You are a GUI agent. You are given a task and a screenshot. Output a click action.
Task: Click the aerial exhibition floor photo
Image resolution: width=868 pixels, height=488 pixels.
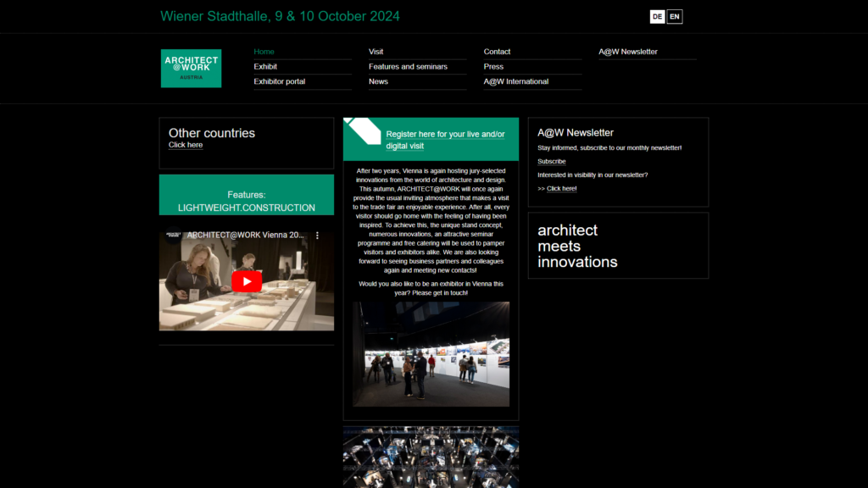tap(431, 457)
